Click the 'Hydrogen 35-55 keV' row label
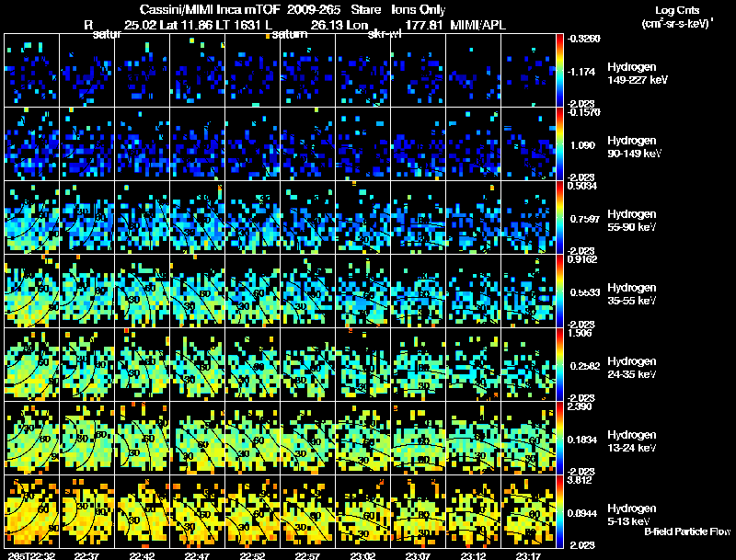This screenshot has height=560, width=736. [632, 293]
